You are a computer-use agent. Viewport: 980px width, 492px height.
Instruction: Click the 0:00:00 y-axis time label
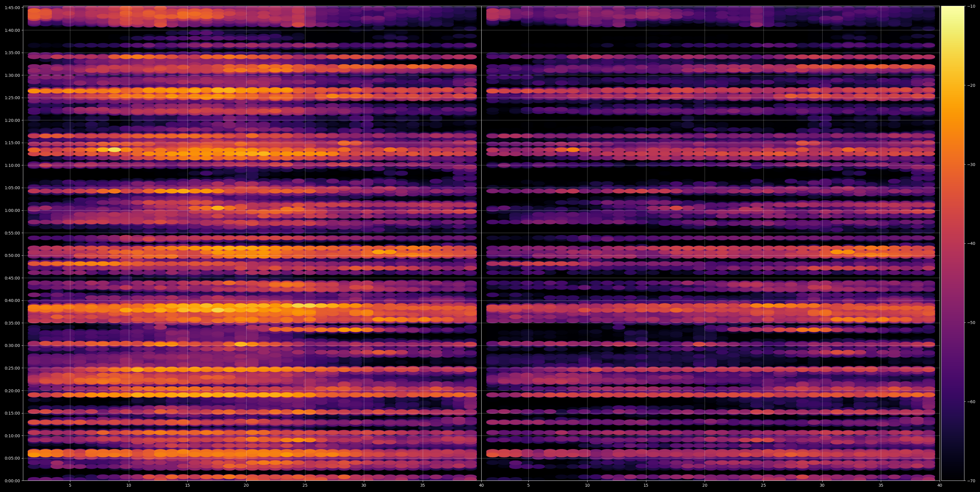pos(12,481)
